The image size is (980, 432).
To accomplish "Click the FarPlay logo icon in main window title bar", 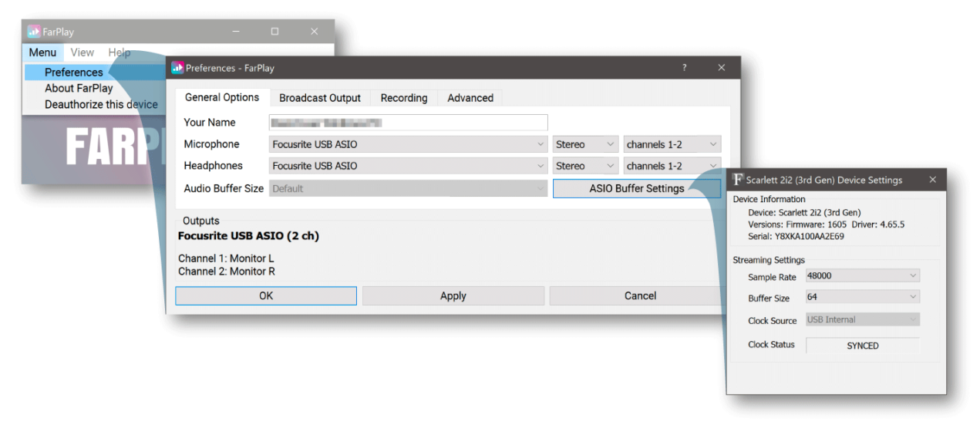I will [33, 32].
